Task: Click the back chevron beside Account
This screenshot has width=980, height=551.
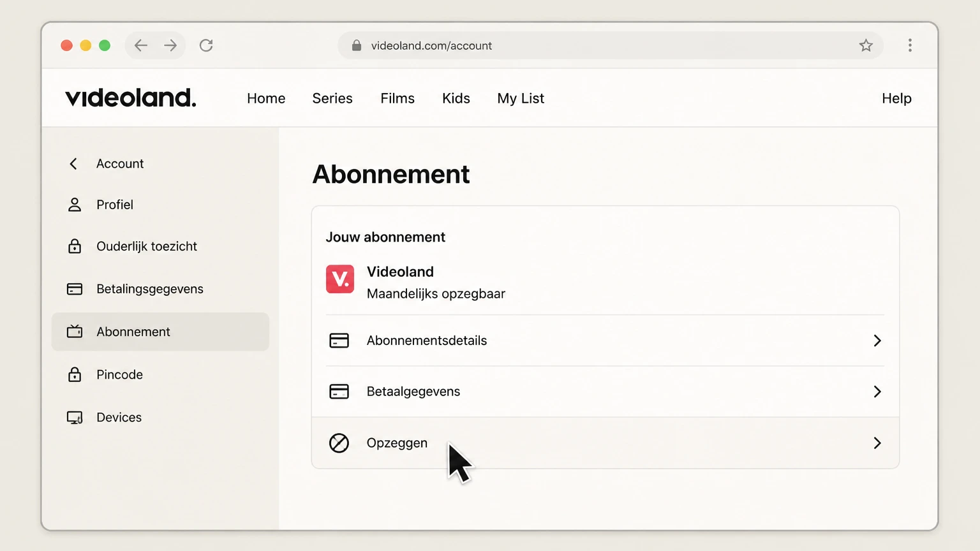Action: 73,164
